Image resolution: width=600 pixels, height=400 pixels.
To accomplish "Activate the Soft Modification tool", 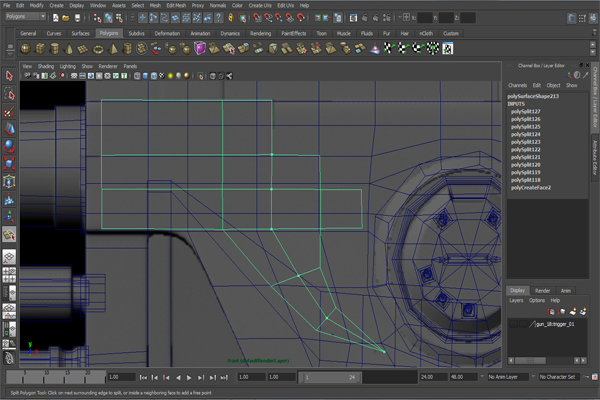I will 9,199.
